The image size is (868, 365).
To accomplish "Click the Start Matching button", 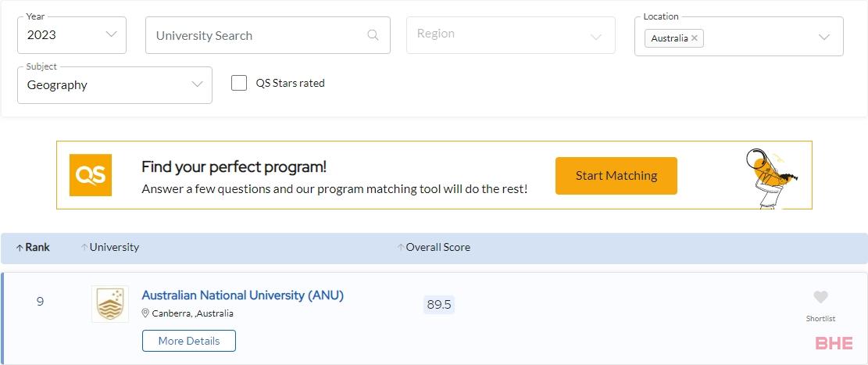I will pyautogui.click(x=616, y=176).
